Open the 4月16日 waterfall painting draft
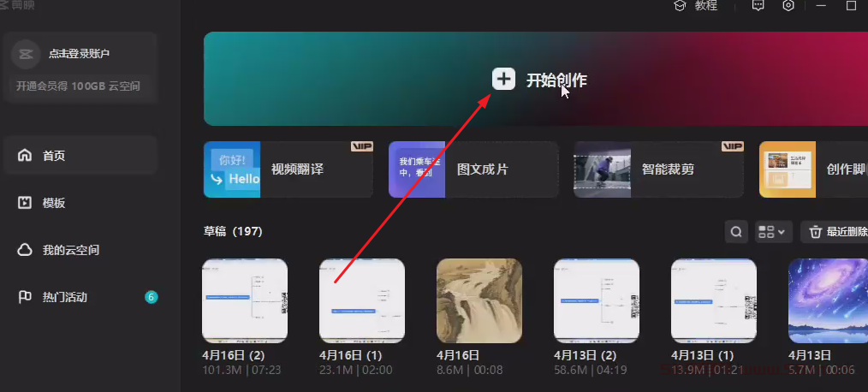868x392 pixels. [x=479, y=300]
